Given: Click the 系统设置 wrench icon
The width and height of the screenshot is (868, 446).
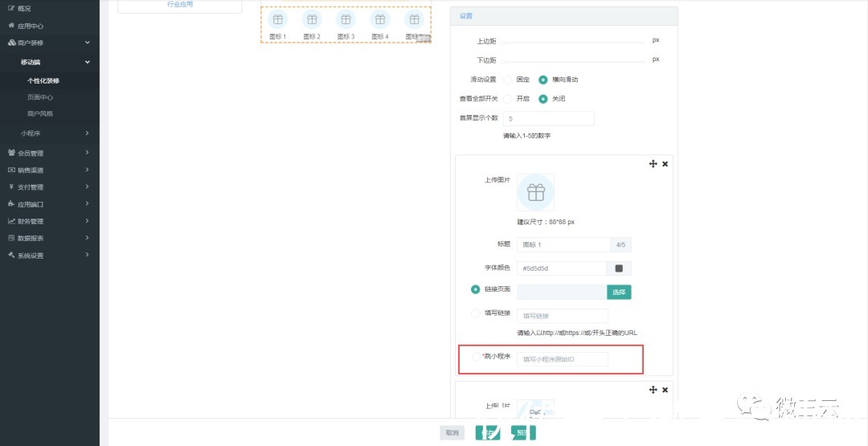Looking at the screenshot, I should click(11, 256).
